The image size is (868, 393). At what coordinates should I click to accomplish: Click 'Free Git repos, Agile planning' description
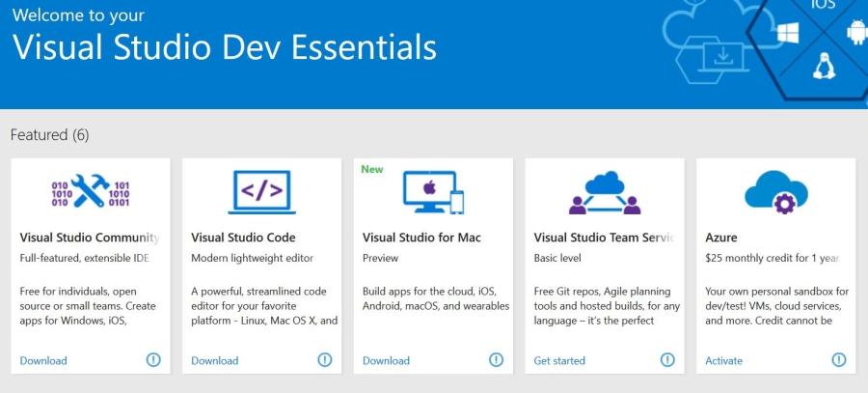[608, 305]
